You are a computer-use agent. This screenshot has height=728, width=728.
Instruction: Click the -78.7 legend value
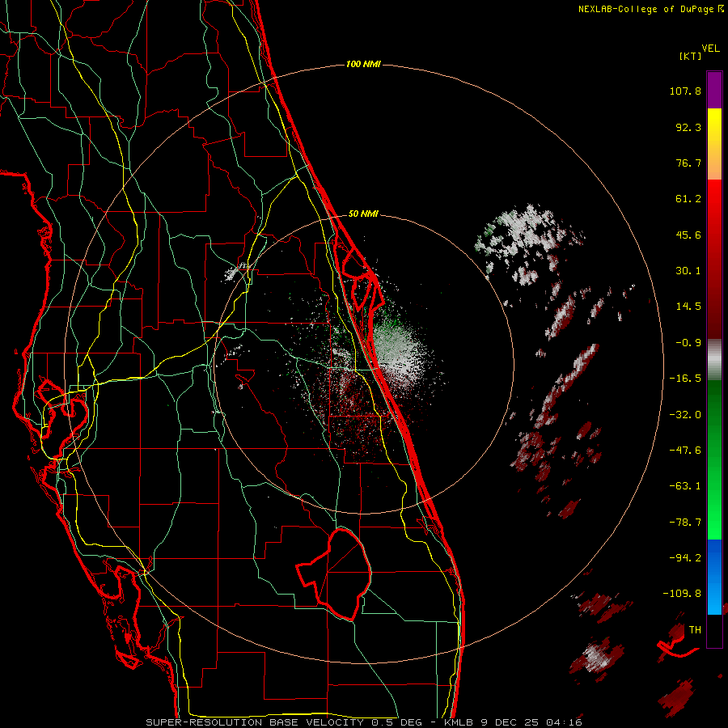pyautogui.click(x=685, y=523)
